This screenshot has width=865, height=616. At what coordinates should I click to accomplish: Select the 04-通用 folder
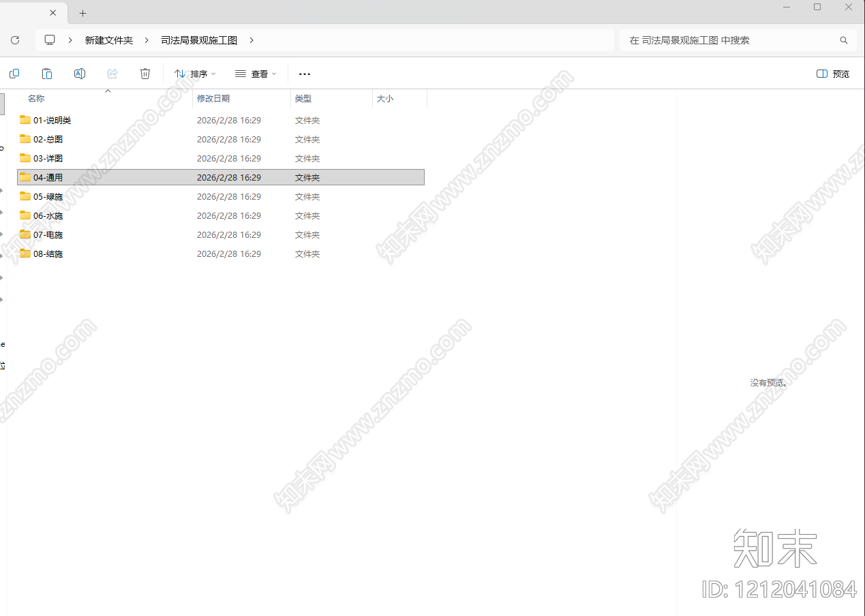(x=48, y=177)
